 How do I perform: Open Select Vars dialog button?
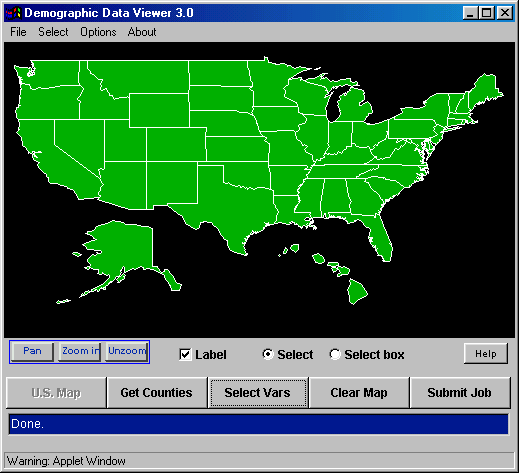coord(258,393)
